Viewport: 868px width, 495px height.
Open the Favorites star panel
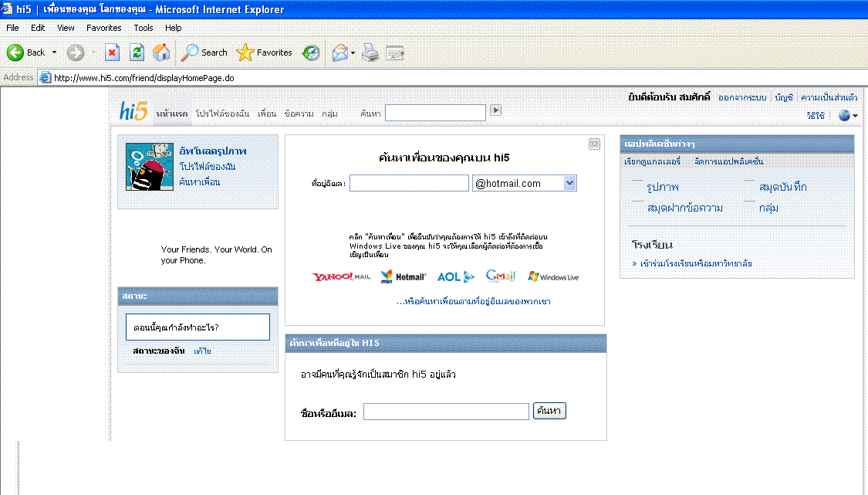[245, 53]
